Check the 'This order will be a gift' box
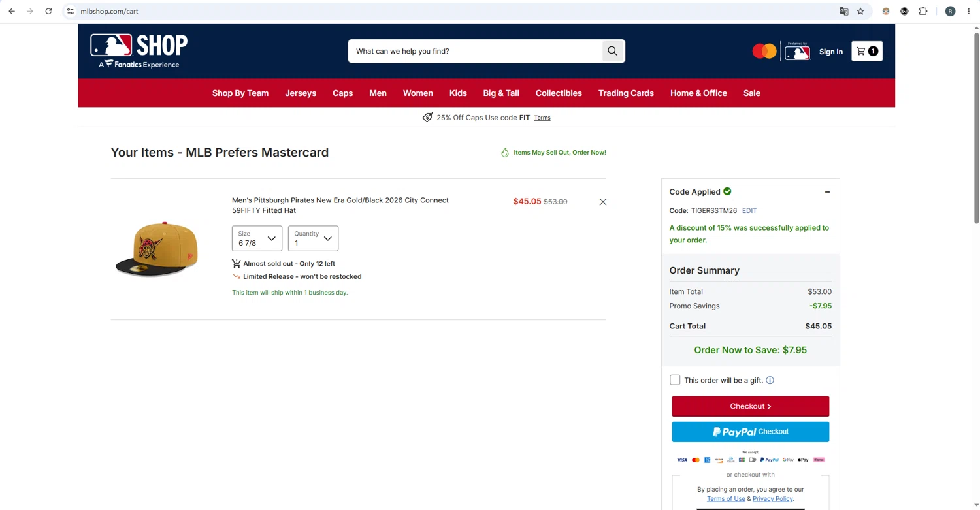 pos(675,380)
